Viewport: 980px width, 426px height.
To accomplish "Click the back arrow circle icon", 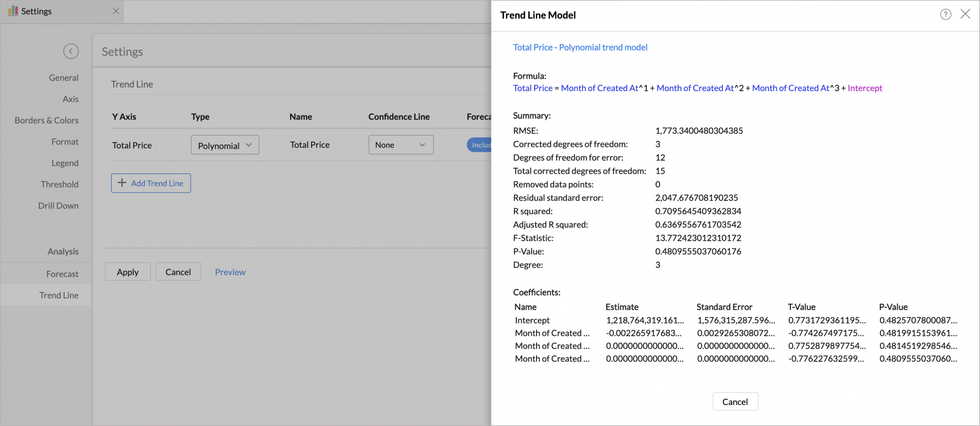I will click(71, 51).
